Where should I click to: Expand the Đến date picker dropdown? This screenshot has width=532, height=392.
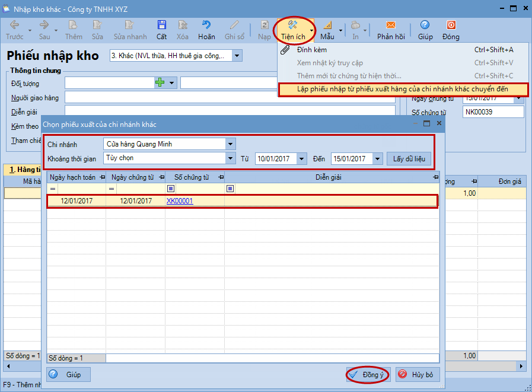(378, 159)
